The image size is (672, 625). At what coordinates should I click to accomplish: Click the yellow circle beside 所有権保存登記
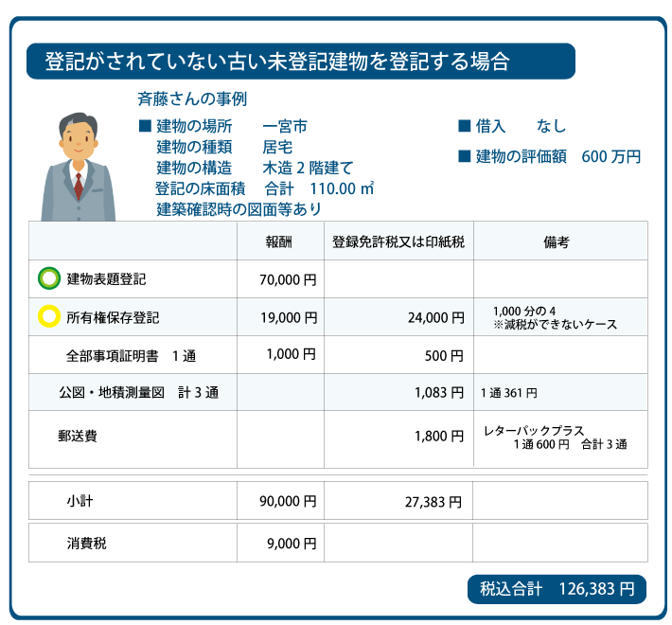[x=49, y=316]
